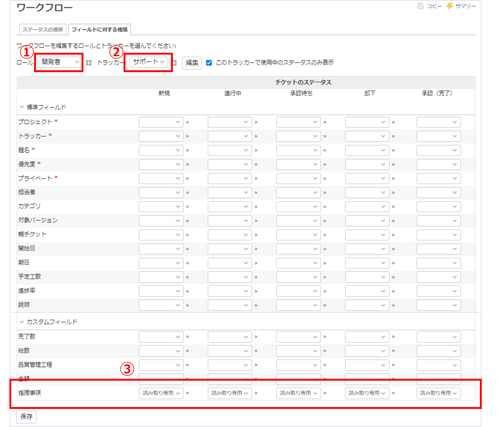Screen dimensions: 504x427
Task: Click copy arrow in プライベート row 新規 column
Action: 187,179
